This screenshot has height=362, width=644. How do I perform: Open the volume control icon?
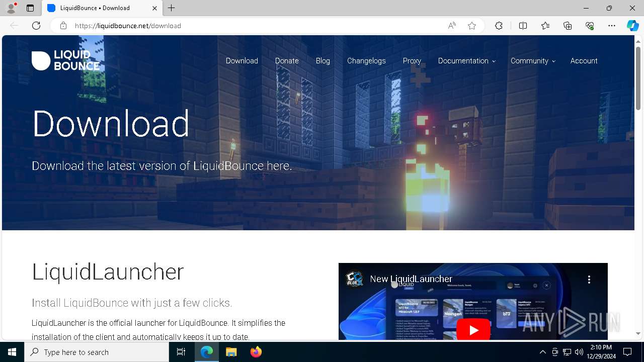[x=579, y=352]
